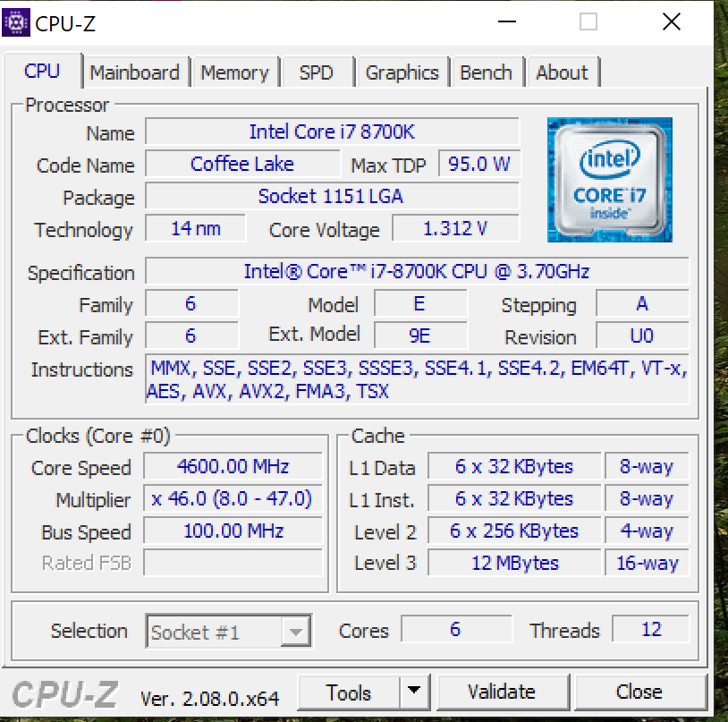The height and width of the screenshot is (722, 728).
Task: Open the About tab
Action: click(x=563, y=72)
